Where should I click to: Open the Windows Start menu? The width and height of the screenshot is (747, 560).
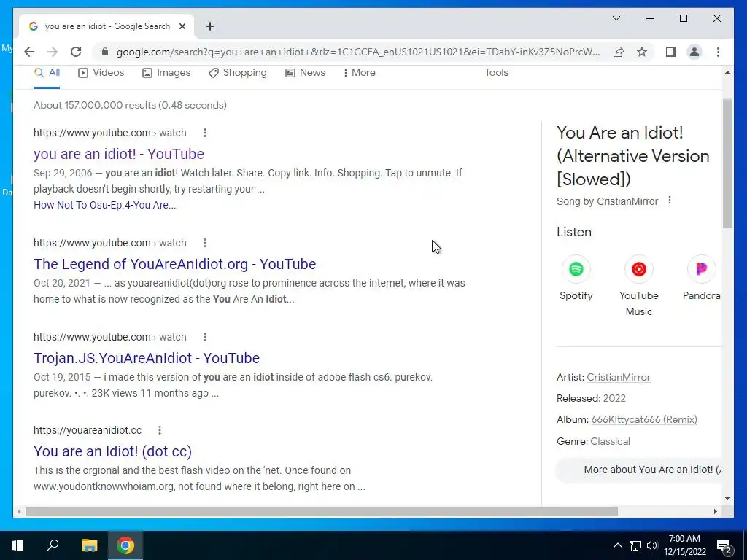[x=18, y=545]
